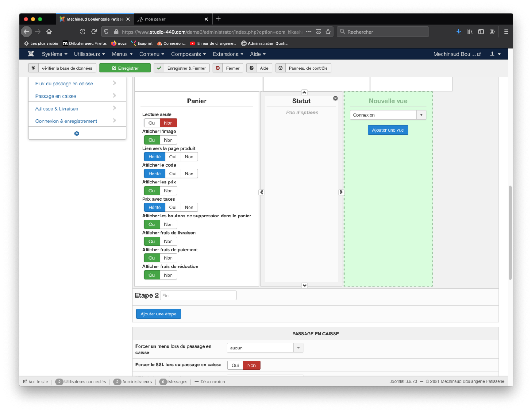Shift Statut block left with left arrow
This screenshot has width=532, height=412.
[261, 192]
